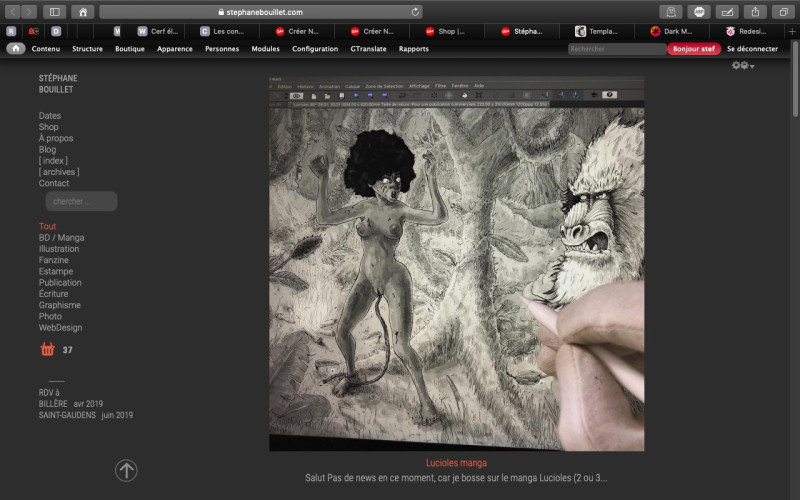The image size is (800, 500).
Task: Open the Lucioles manga post title
Action: (x=456, y=464)
